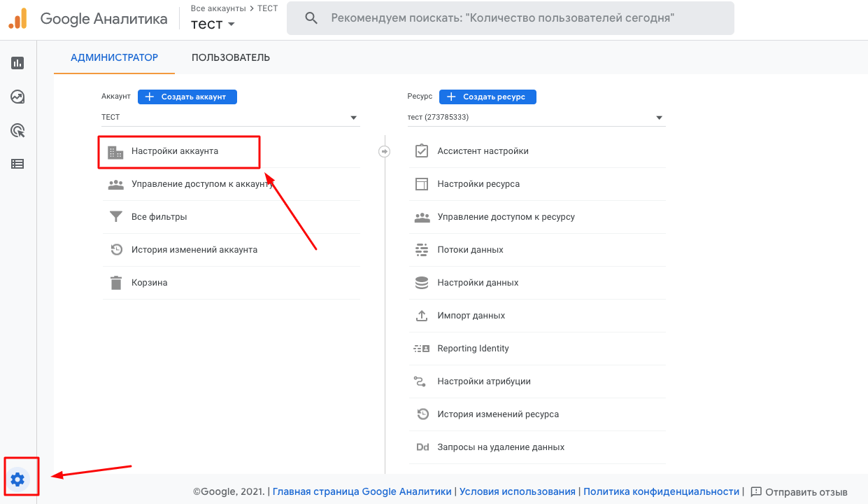Screen dimensions: 868x504
Task: Select the Запросы на удаление данных label
Action: (501, 447)
